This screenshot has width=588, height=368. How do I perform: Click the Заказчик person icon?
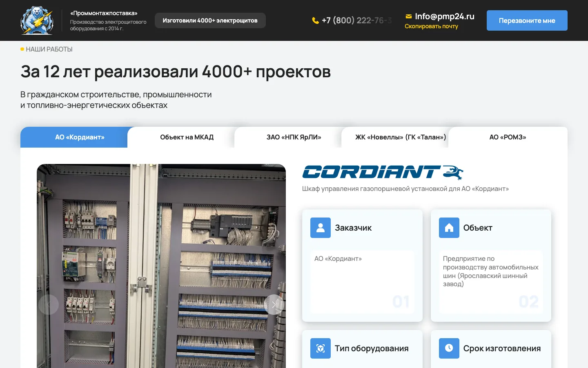pyautogui.click(x=321, y=228)
